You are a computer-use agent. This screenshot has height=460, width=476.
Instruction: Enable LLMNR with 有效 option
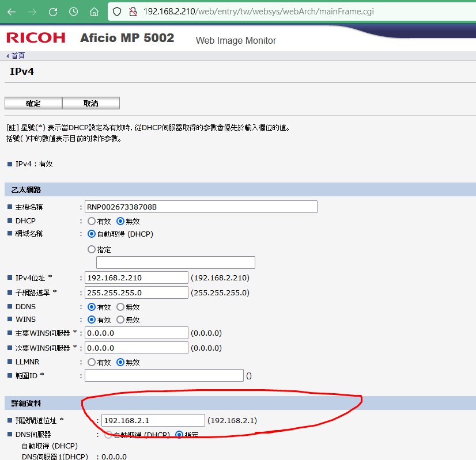tap(92, 362)
